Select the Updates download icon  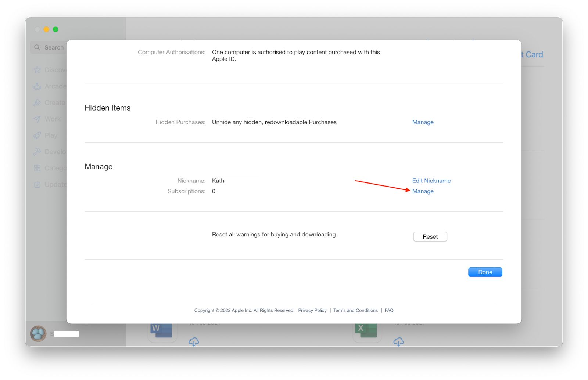click(37, 184)
